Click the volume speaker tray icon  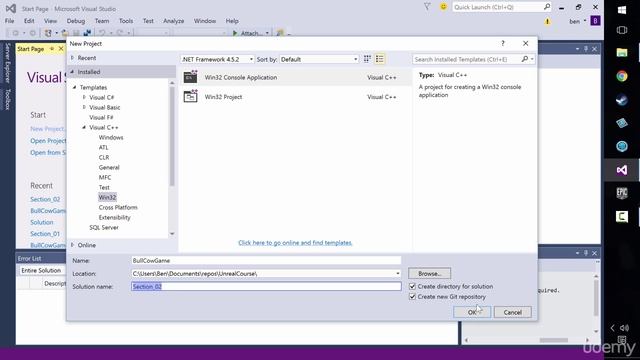pyautogui.click(x=625, y=328)
